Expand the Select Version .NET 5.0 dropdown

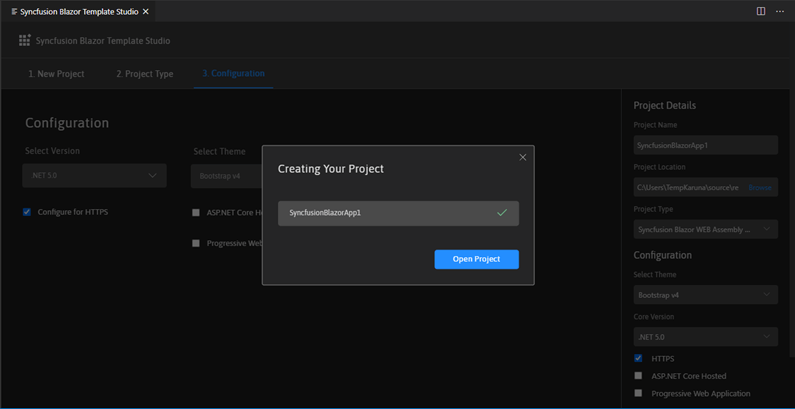pyautogui.click(x=94, y=176)
